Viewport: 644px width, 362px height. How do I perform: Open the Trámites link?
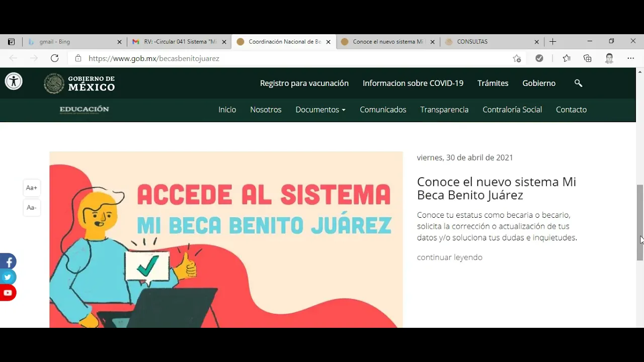click(x=493, y=83)
